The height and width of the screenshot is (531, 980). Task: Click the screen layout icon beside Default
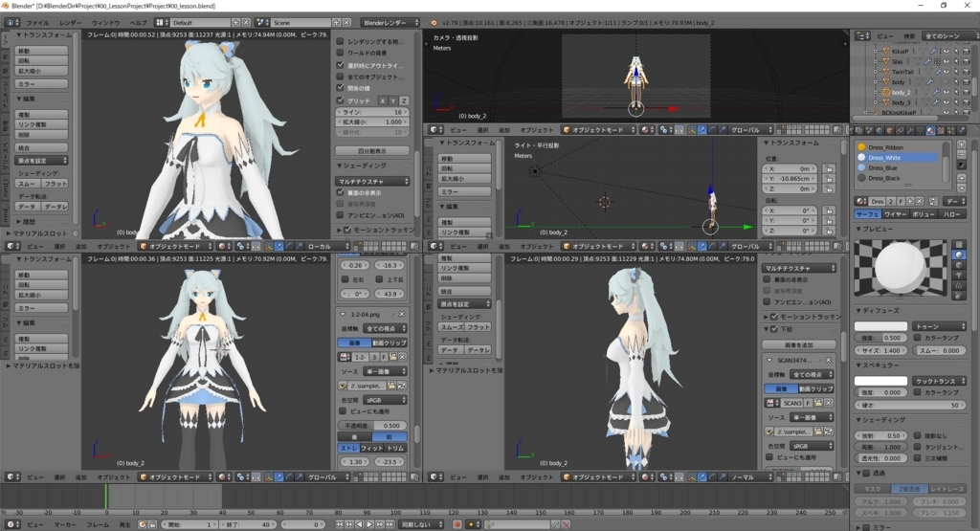(x=161, y=23)
